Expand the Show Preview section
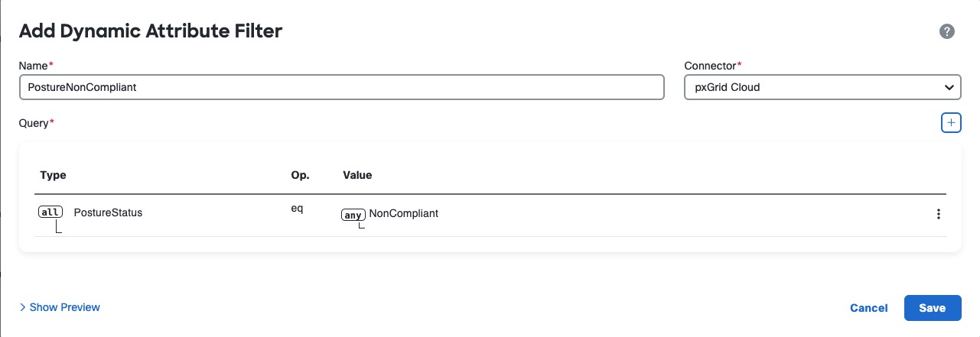This screenshot has height=337, width=980. coord(60,307)
